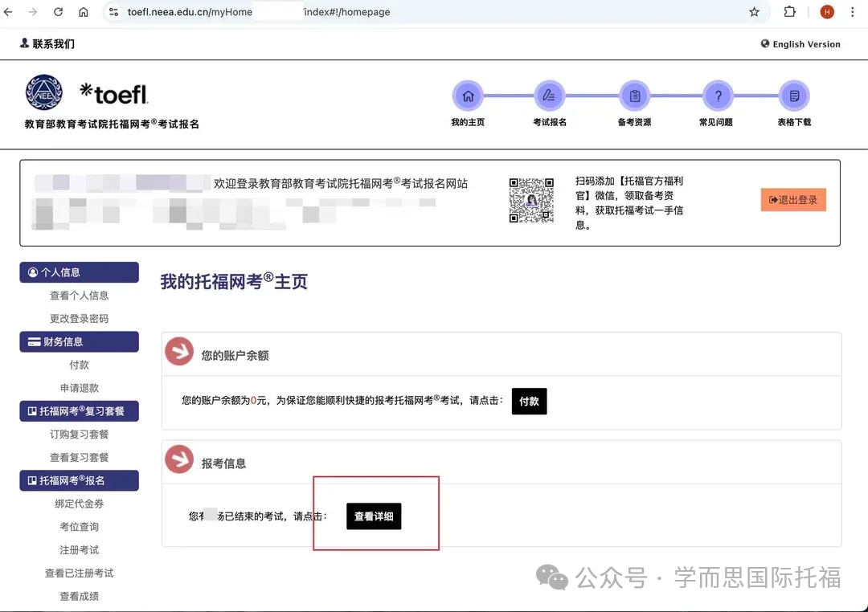The image size is (868, 612).
Task: Collapse the 托福网考报名 sidebar section
Action: [79, 481]
